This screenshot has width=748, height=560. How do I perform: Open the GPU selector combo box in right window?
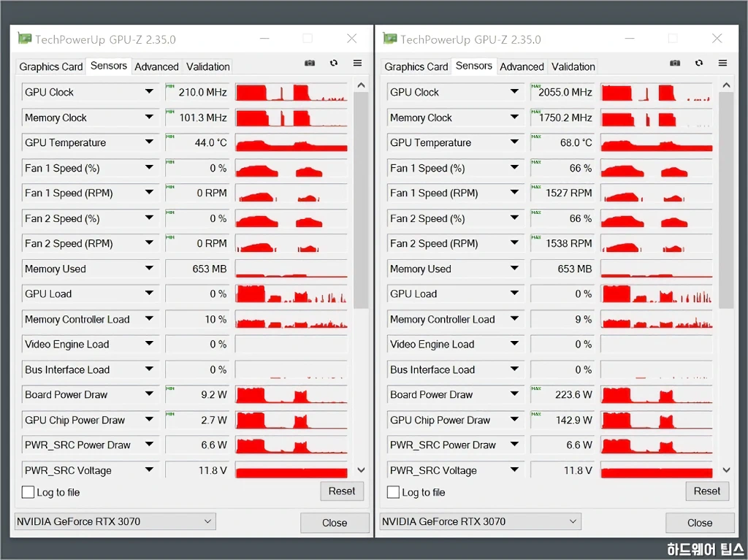[481, 521]
